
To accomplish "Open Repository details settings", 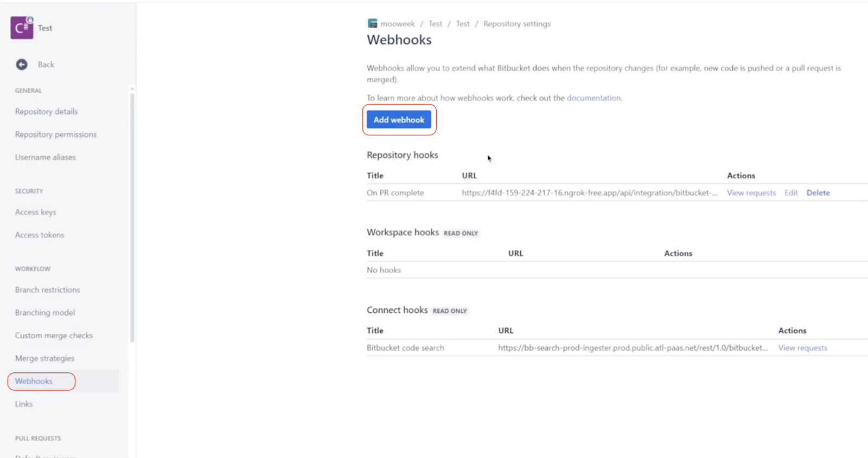I will pos(46,112).
